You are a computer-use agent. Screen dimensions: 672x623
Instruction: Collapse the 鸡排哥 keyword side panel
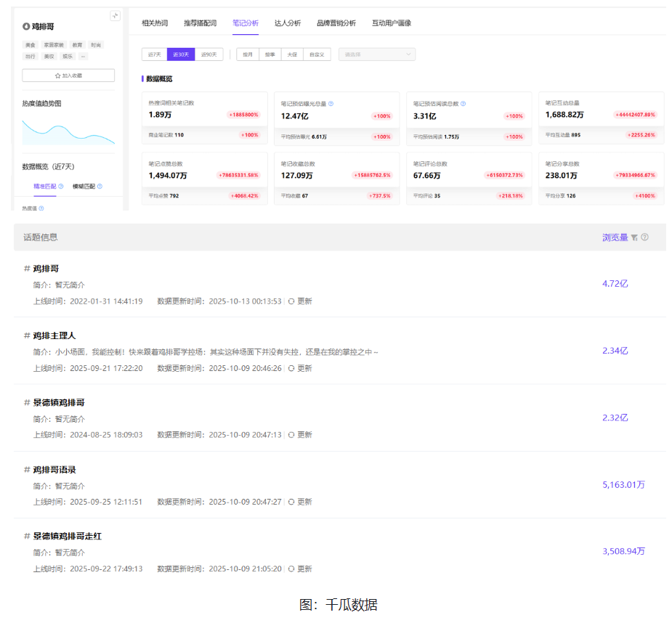115,16
